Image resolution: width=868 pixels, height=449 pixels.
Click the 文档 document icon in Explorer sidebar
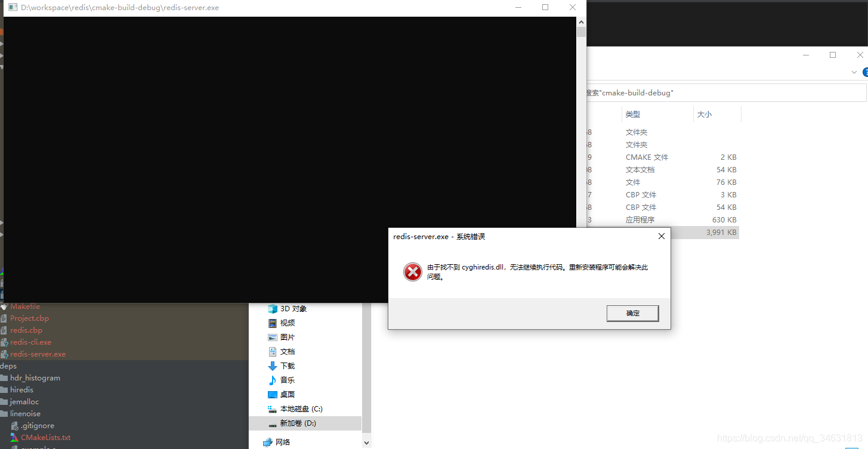pos(273,352)
